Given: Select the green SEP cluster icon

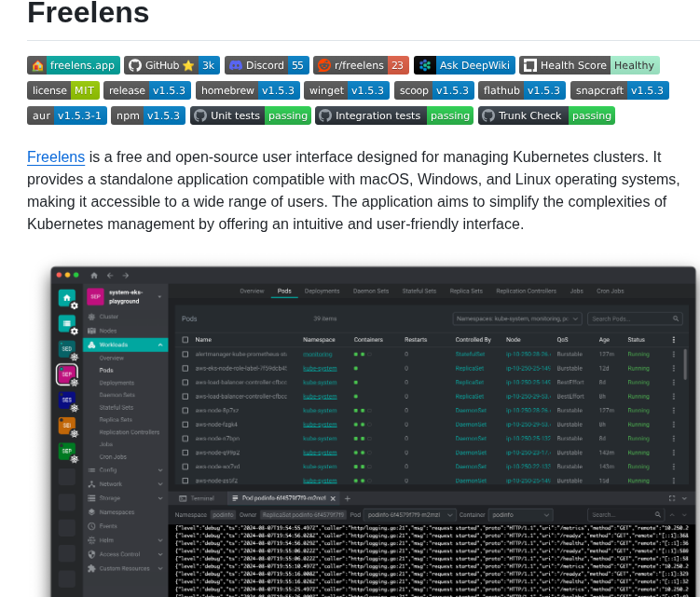Looking at the screenshot, I should pos(67,451).
